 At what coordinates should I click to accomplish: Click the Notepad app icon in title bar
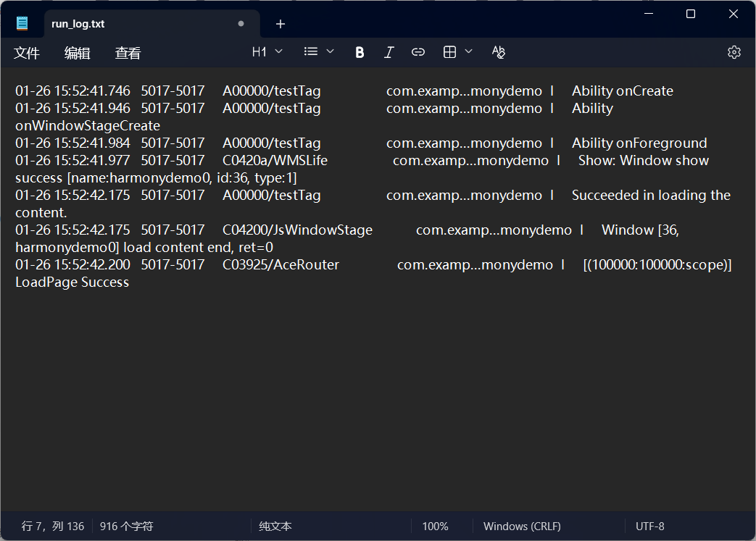[22, 23]
